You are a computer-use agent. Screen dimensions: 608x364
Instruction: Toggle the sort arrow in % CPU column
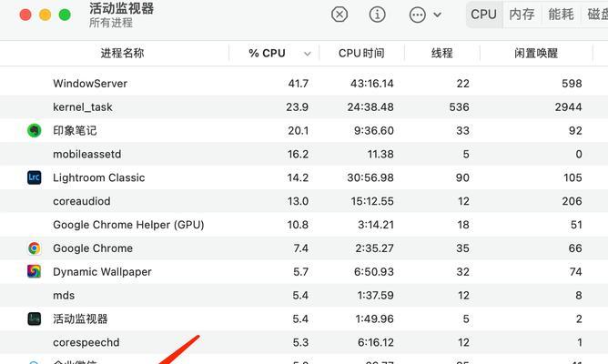pos(307,54)
